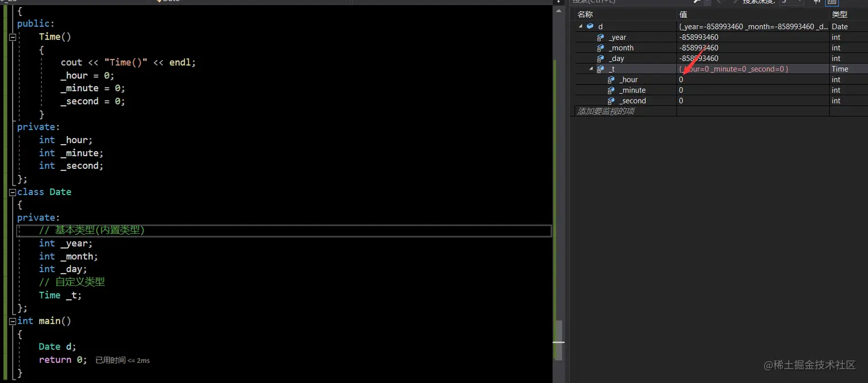Click the Date d; statement line

[57, 347]
